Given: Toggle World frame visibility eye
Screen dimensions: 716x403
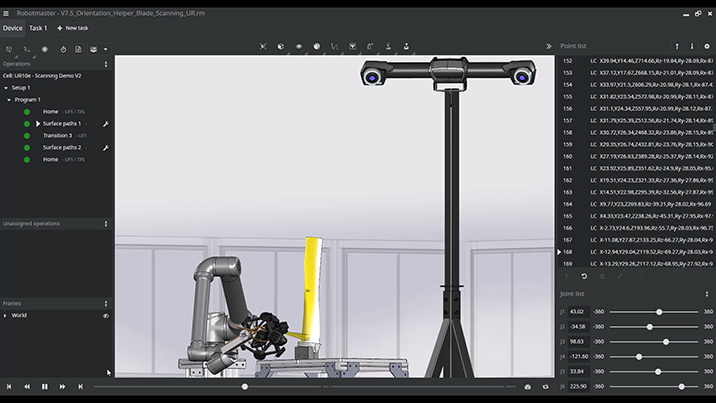Looking at the screenshot, I should pos(106,315).
